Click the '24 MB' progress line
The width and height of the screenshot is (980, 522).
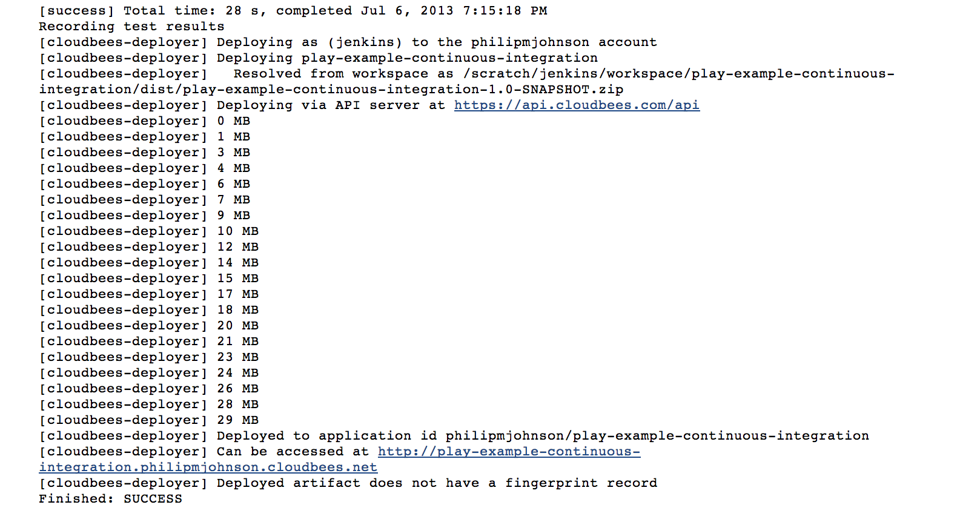click(x=149, y=373)
